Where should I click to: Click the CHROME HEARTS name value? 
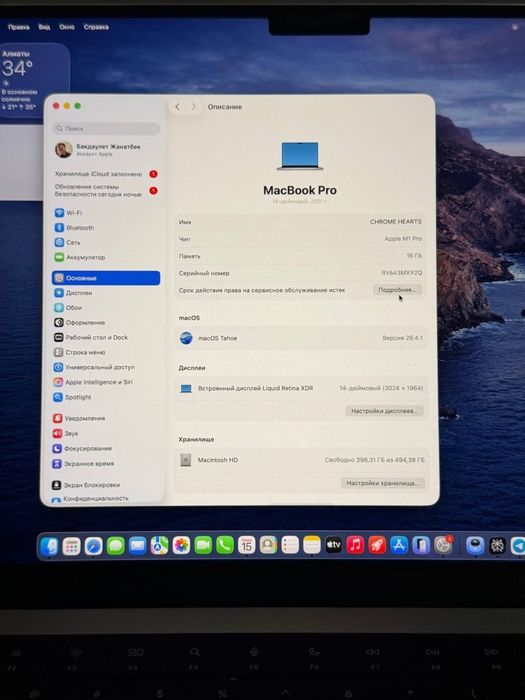(396, 221)
